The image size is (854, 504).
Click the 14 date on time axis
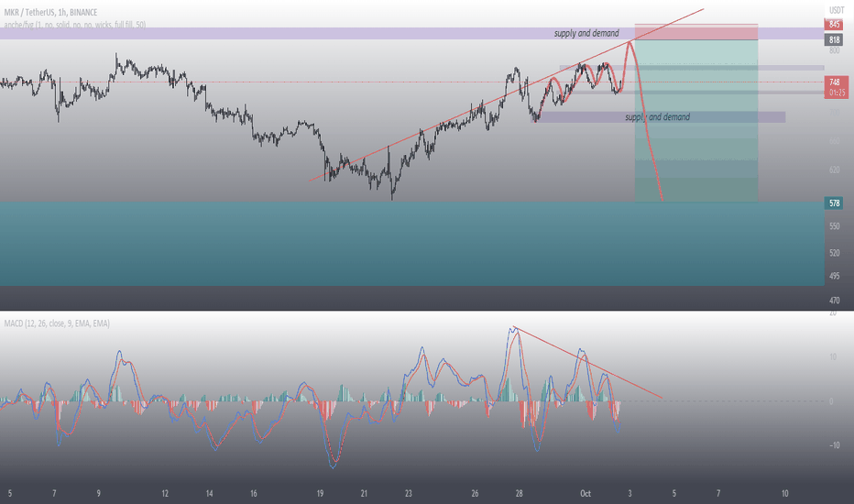(x=209, y=494)
